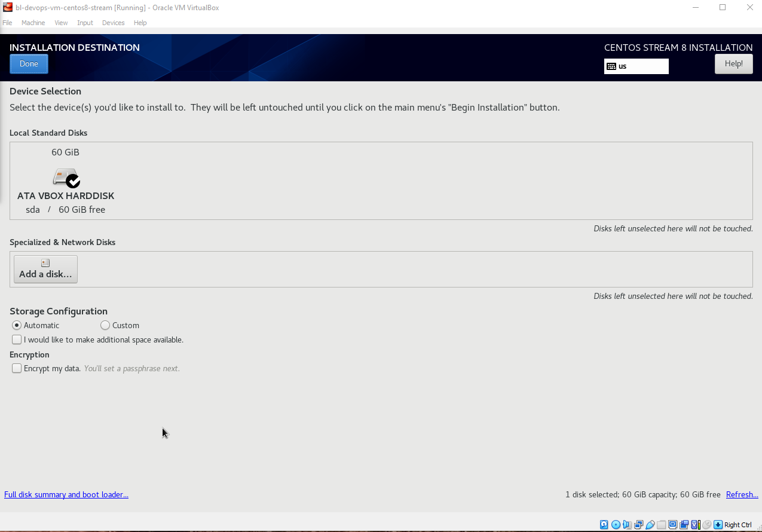Open the Devices menu

113,23
